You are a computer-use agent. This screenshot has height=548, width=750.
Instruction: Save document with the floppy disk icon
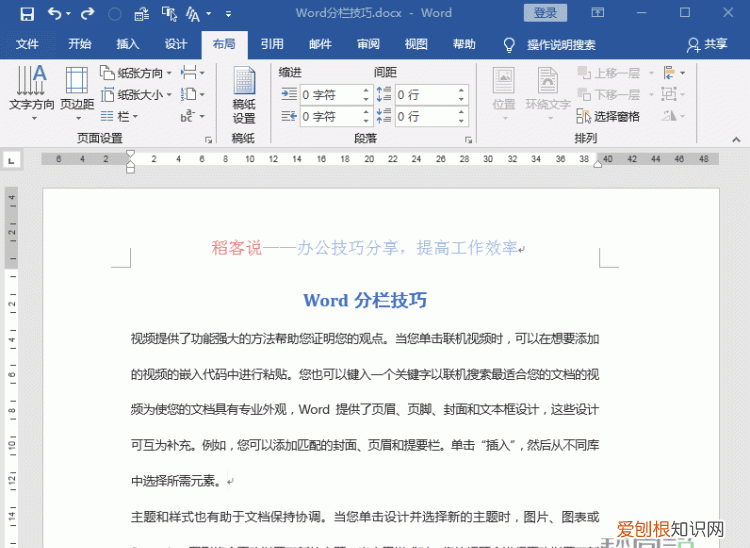click(x=27, y=13)
